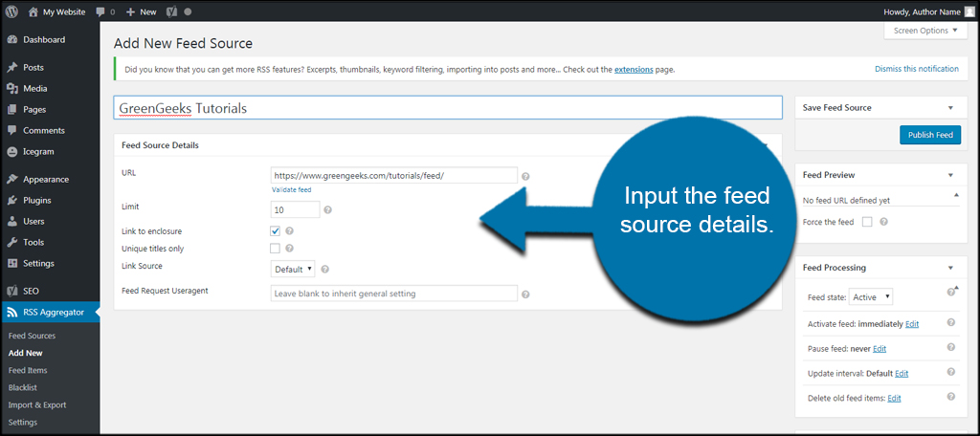Edit the Delete old feed items setting
The height and width of the screenshot is (436, 980).
tap(895, 398)
